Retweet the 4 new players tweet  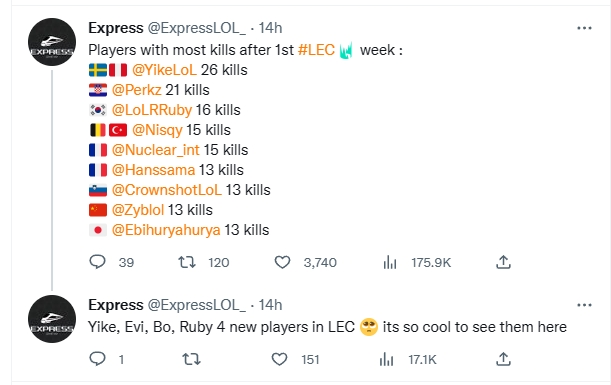[x=191, y=359]
